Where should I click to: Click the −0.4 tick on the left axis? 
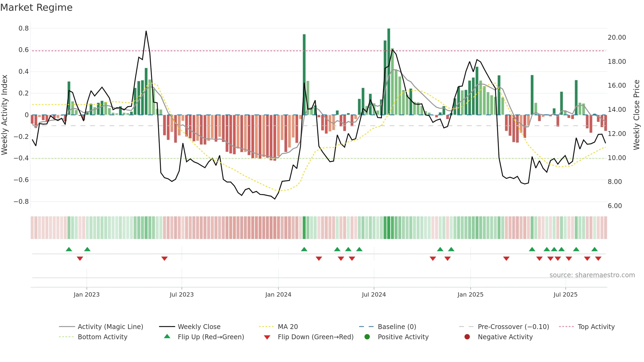click(21, 158)
